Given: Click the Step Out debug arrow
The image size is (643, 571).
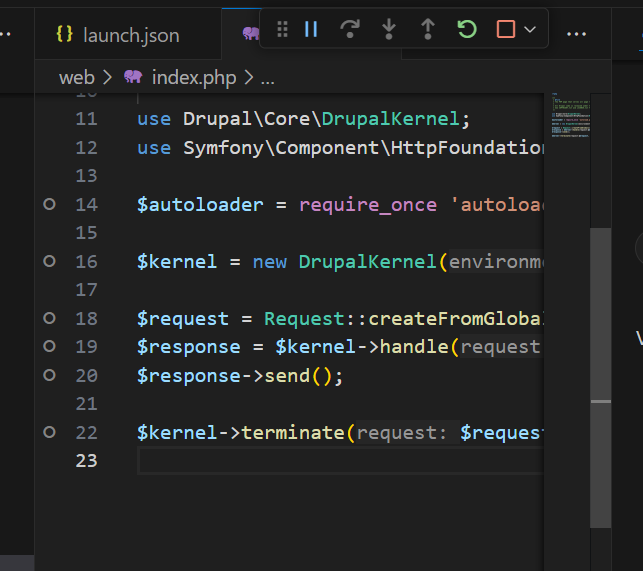Looking at the screenshot, I should (x=428, y=29).
